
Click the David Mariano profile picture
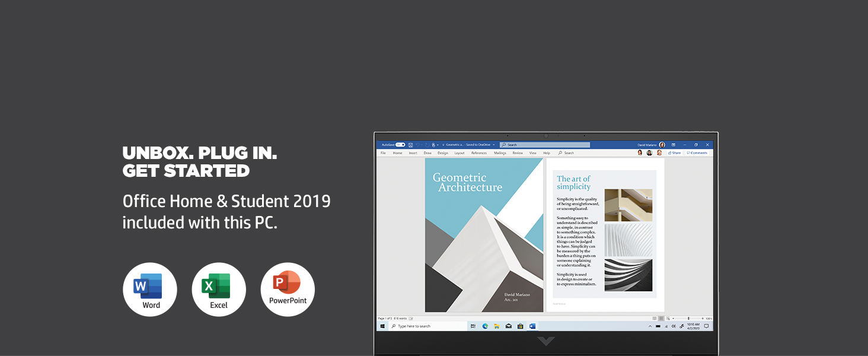coord(662,145)
